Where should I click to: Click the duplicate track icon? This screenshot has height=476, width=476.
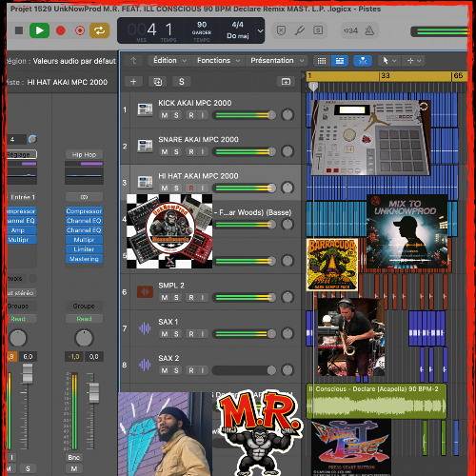(158, 82)
